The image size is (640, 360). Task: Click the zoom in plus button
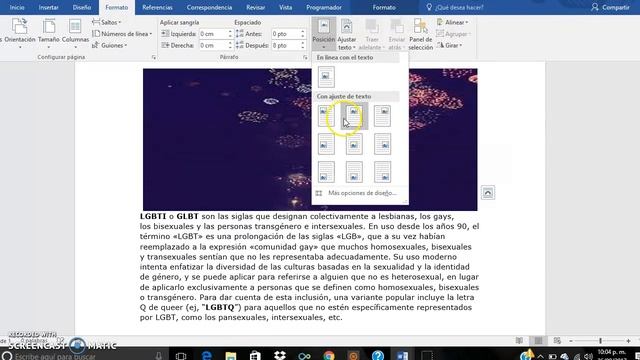(629, 340)
